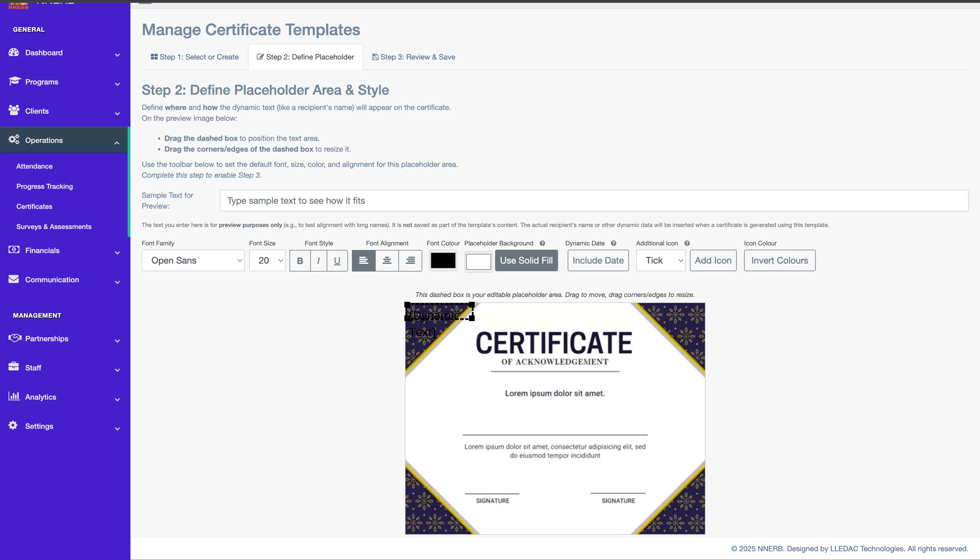Click the Communication envelope icon

14,279
